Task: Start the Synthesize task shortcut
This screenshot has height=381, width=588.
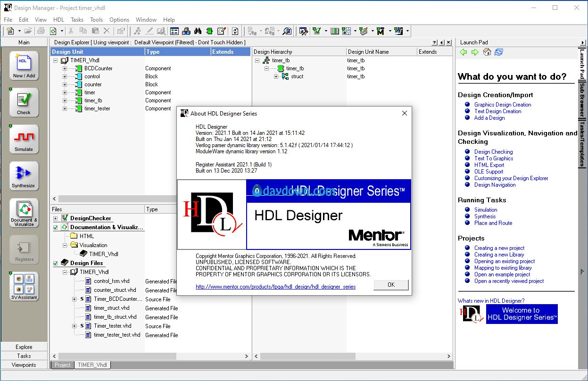Action: point(24,176)
